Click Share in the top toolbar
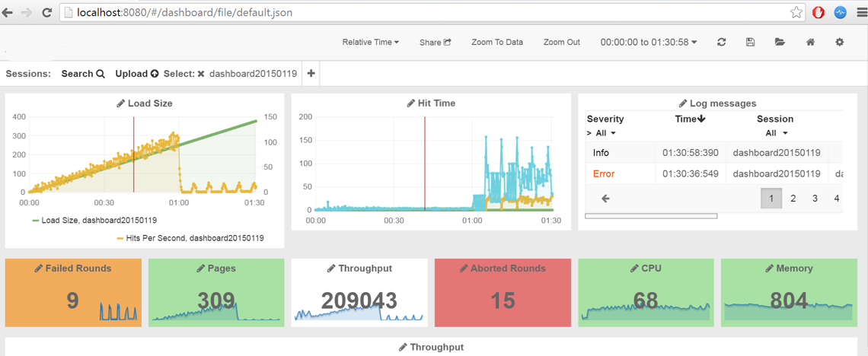868x356 pixels. 435,42
